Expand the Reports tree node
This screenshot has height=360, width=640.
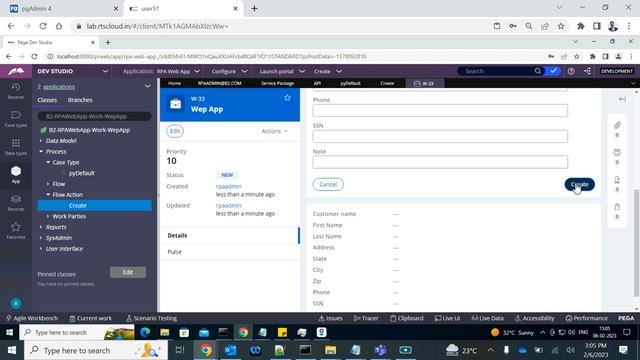41,227
